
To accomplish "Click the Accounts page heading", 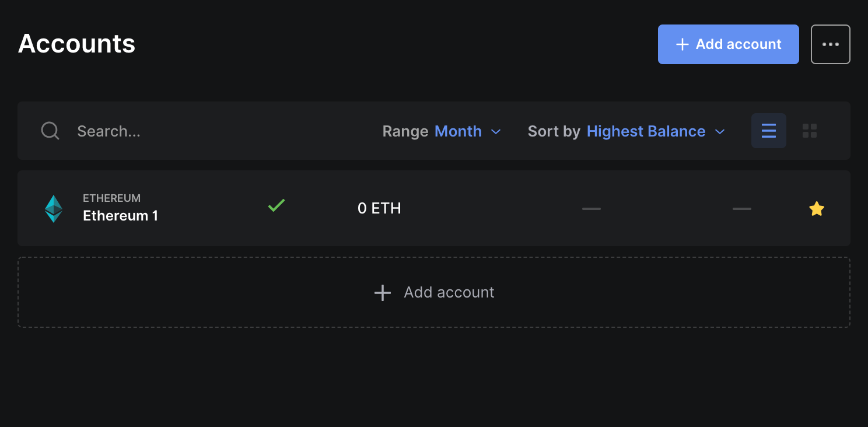I will point(77,44).
